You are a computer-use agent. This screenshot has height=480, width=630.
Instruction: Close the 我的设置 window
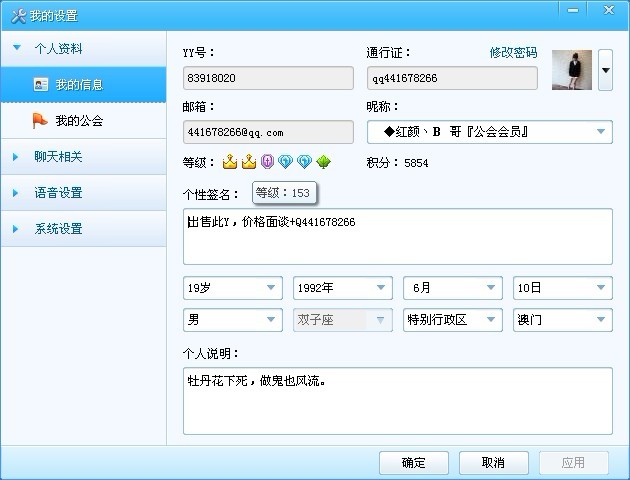pos(609,10)
